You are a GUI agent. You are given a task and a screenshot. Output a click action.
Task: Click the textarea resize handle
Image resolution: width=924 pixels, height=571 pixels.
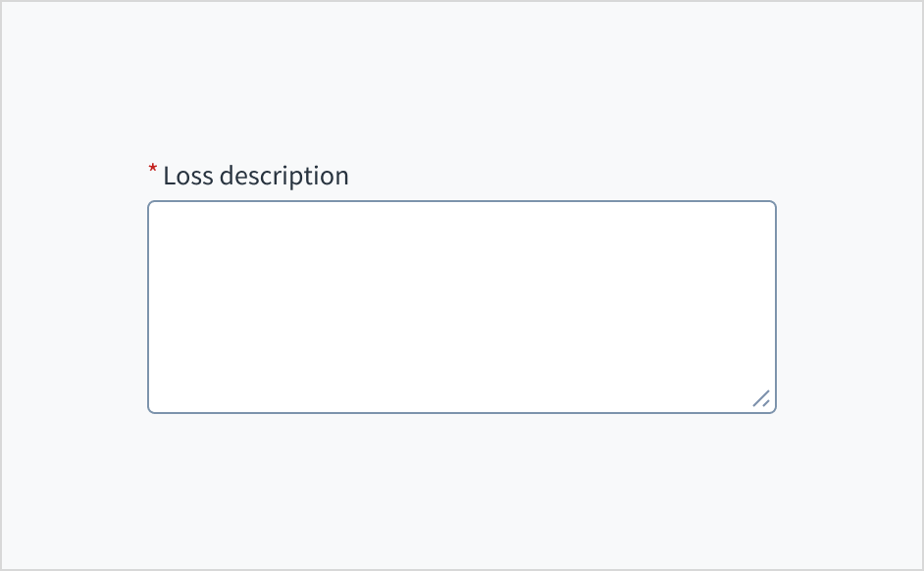pos(761,398)
